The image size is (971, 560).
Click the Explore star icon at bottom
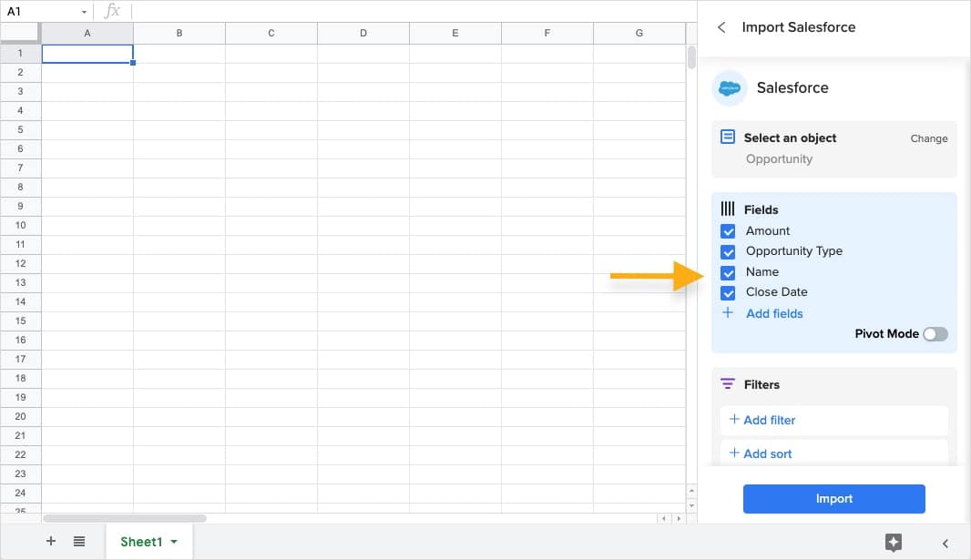893,542
